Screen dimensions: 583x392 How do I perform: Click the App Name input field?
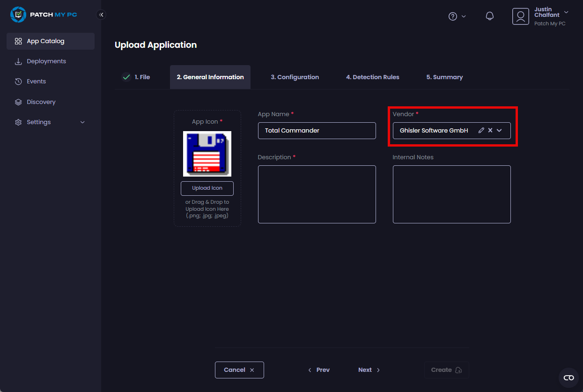coord(317,131)
